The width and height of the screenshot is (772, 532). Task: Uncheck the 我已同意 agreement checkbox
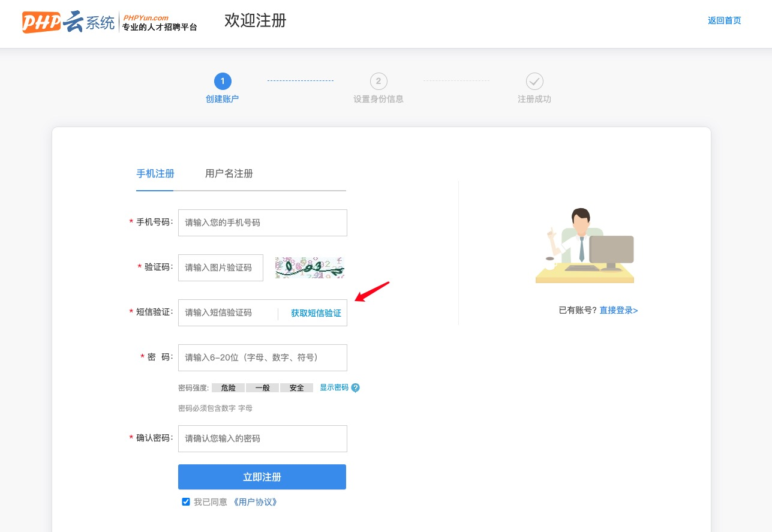pos(186,502)
